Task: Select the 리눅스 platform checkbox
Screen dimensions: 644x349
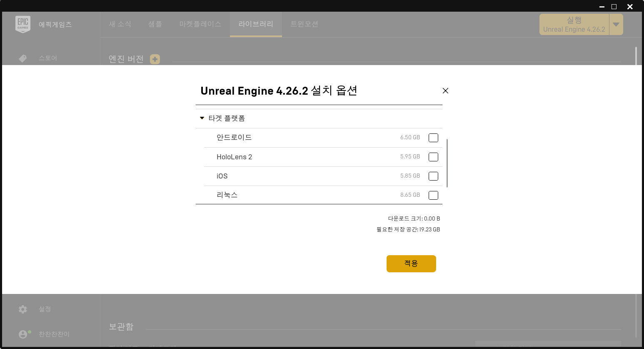Action: pyautogui.click(x=433, y=195)
